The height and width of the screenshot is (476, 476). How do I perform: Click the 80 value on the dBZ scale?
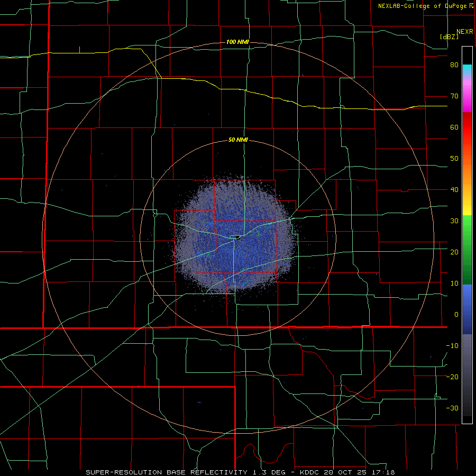[454, 65]
